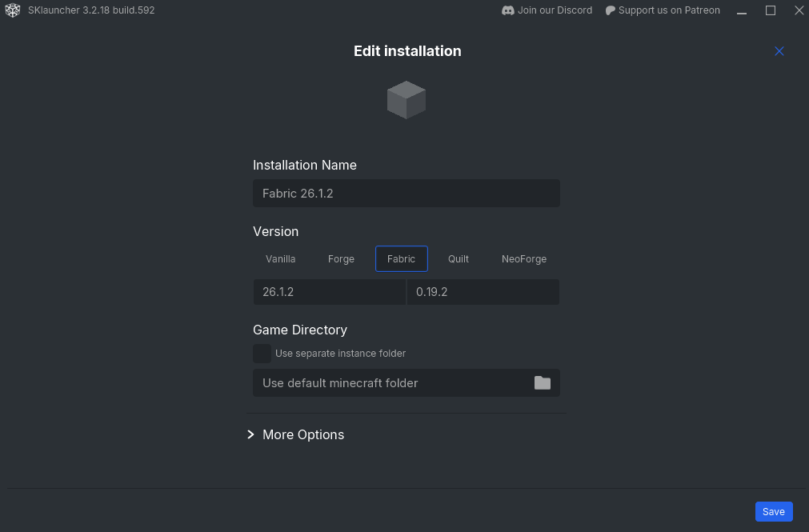The height and width of the screenshot is (532, 809).
Task: Open the Minecraft version selector showing 26.1.2
Action: (329, 291)
